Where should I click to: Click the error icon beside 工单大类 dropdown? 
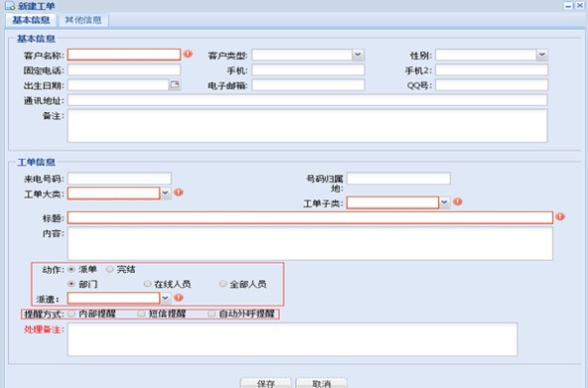coord(179,193)
